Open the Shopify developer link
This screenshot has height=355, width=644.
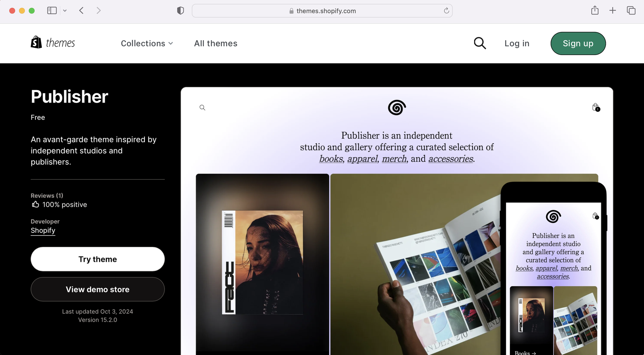tap(43, 230)
